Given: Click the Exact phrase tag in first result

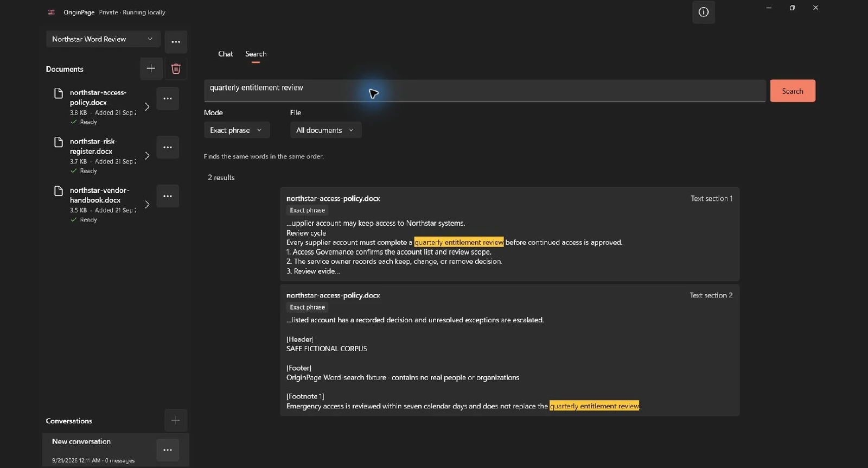Looking at the screenshot, I should tap(307, 211).
